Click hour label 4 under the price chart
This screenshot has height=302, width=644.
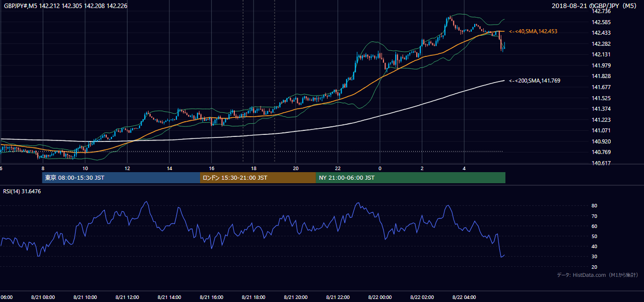(464, 169)
